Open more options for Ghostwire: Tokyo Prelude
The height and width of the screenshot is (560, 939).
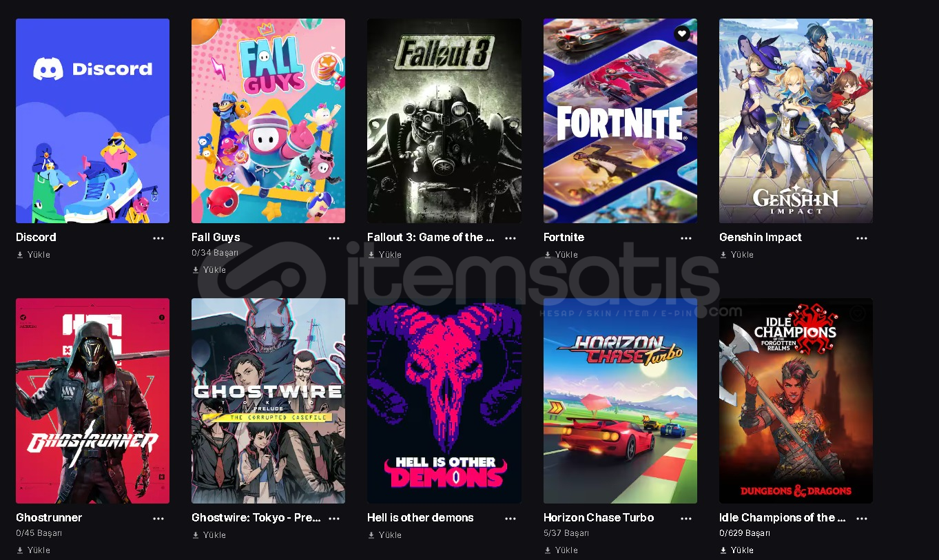[334, 519]
